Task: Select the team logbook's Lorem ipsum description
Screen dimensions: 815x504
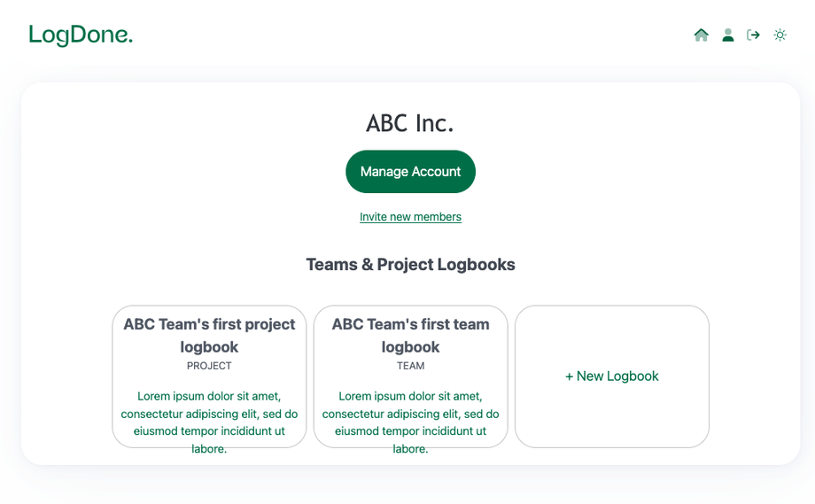Action: (x=410, y=414)
